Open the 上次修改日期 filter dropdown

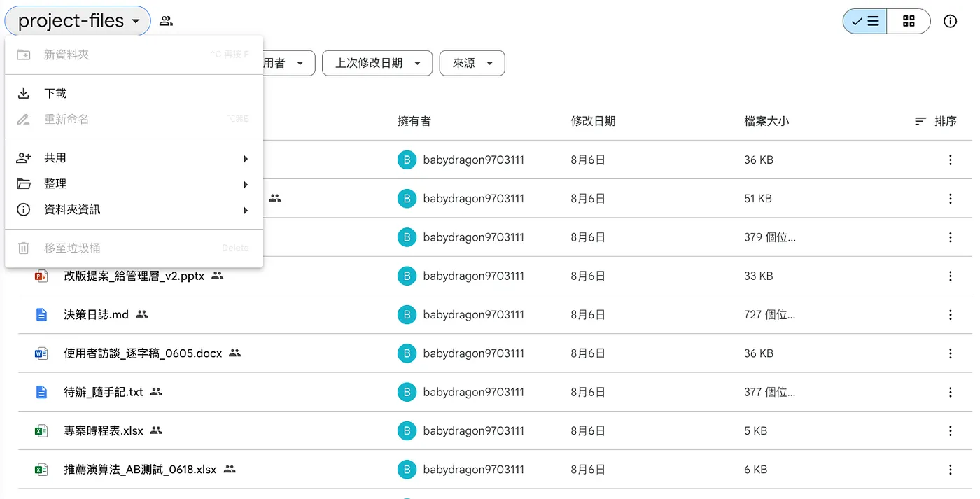click(377, 63)
